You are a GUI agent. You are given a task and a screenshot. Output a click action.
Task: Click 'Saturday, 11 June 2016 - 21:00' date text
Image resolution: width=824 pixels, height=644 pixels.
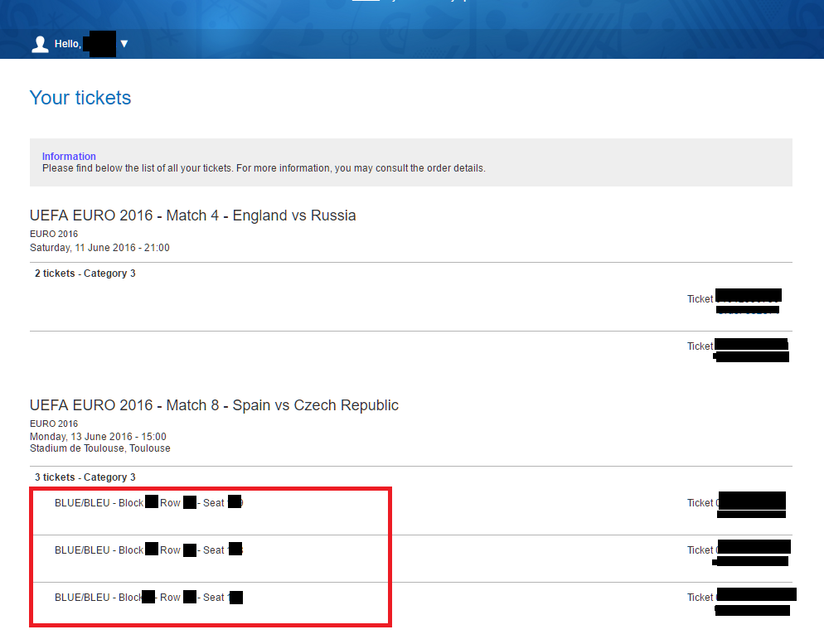click(x=99, y=248)
